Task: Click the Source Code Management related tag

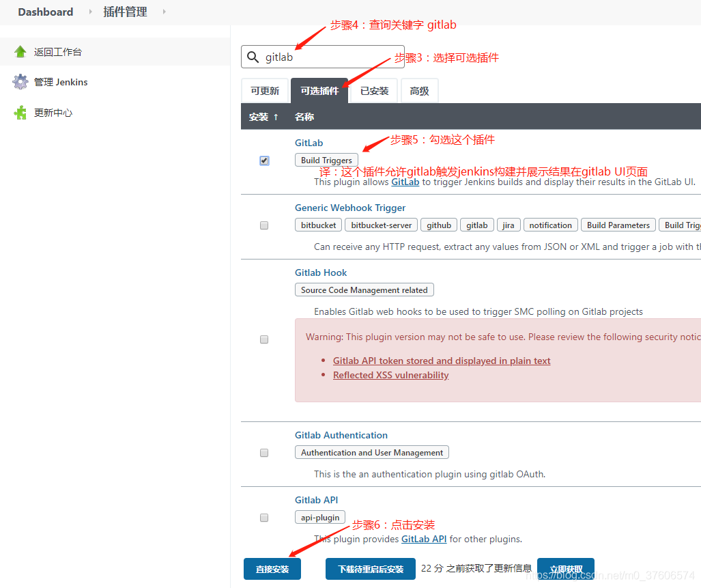Action: (364, 290)
